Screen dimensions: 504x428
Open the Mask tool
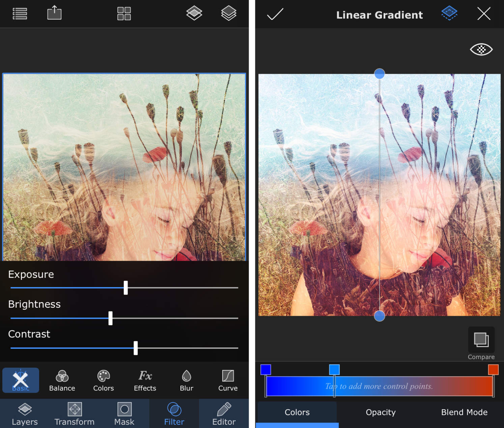124,414
